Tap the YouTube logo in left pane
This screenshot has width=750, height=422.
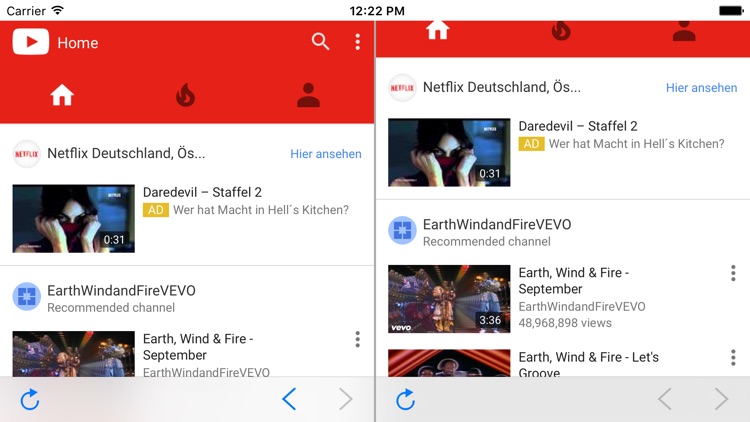coord(31,42)
